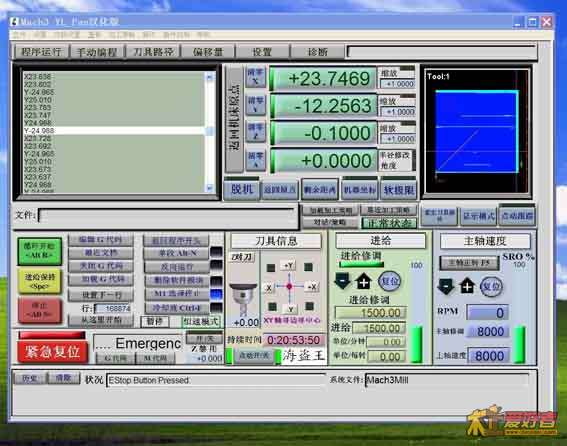The width and height of the screenshot is (567, 446).
Task: Toggle the 反向运行 reverse run button
Action: pos(176,267)
